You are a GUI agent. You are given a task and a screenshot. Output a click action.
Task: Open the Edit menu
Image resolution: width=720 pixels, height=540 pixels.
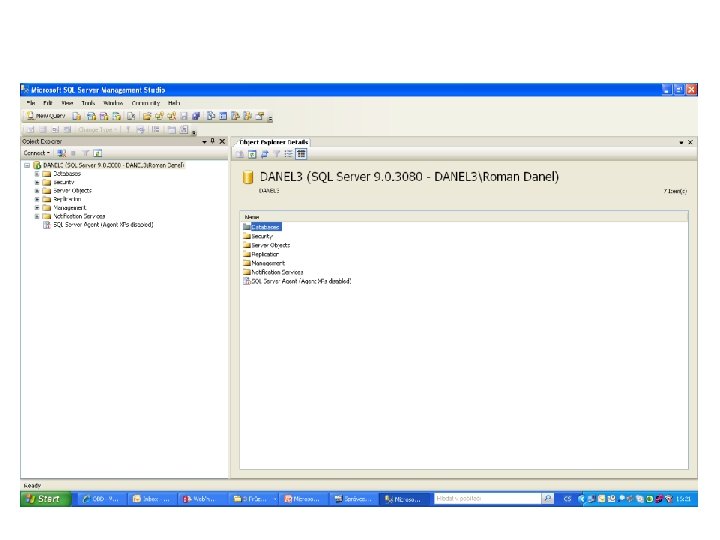[48, 103]
